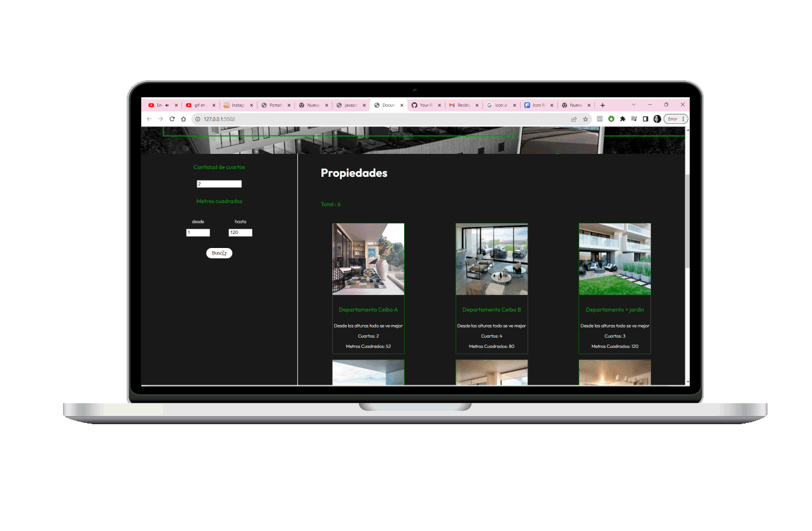Click the 'Metros cuadrados' label
The image size is (812, 531).
[219, 201]
